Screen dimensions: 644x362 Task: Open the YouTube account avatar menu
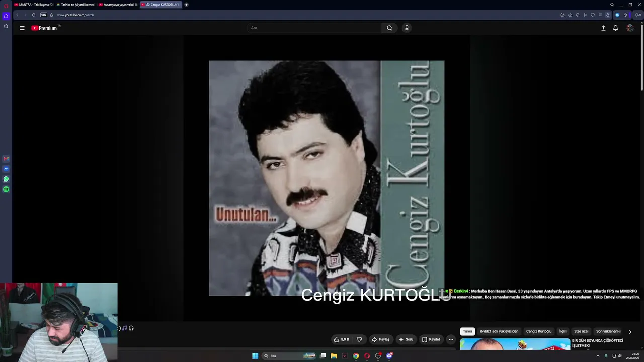coord(630,28)
